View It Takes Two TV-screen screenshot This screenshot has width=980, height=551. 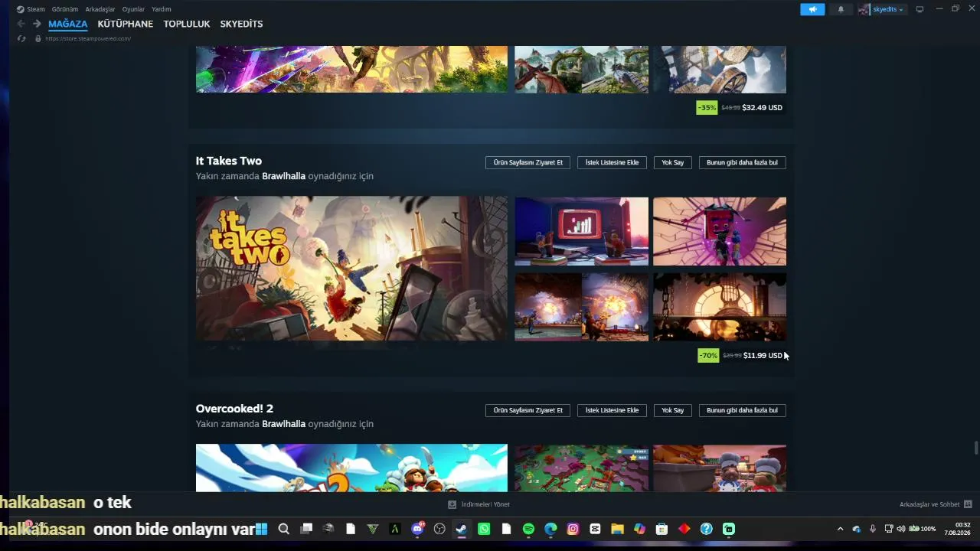(581, 231)
